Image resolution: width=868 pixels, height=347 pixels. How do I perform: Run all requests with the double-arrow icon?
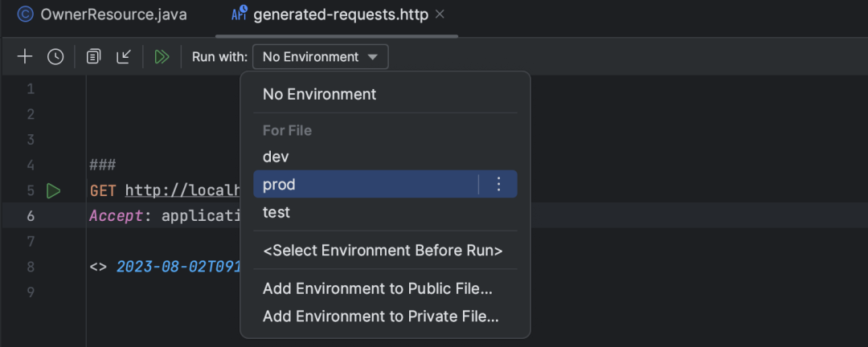[162, 56]
